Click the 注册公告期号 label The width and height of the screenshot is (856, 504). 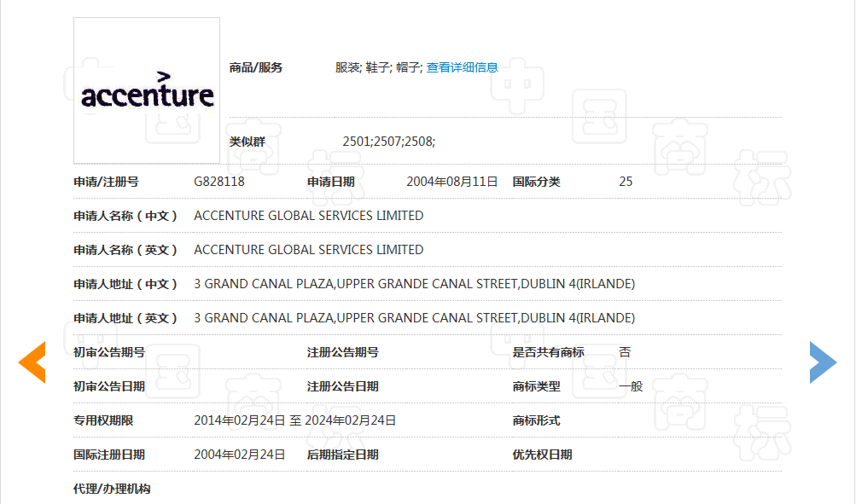[342, 353]
